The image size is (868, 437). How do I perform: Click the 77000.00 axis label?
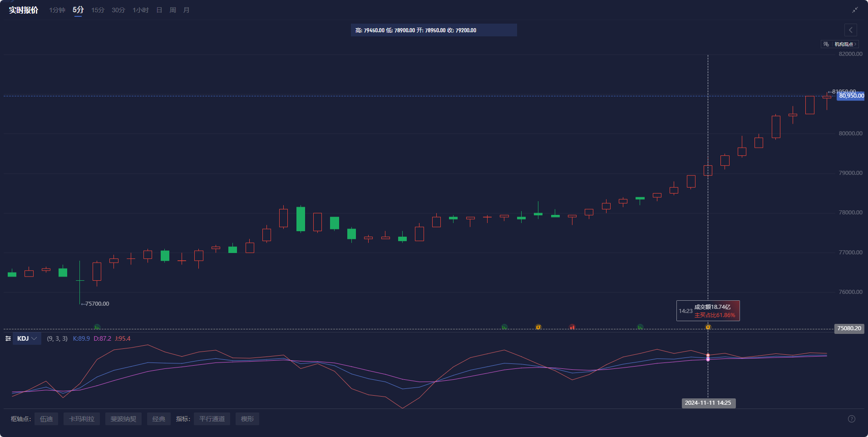(x=851, y=253)
